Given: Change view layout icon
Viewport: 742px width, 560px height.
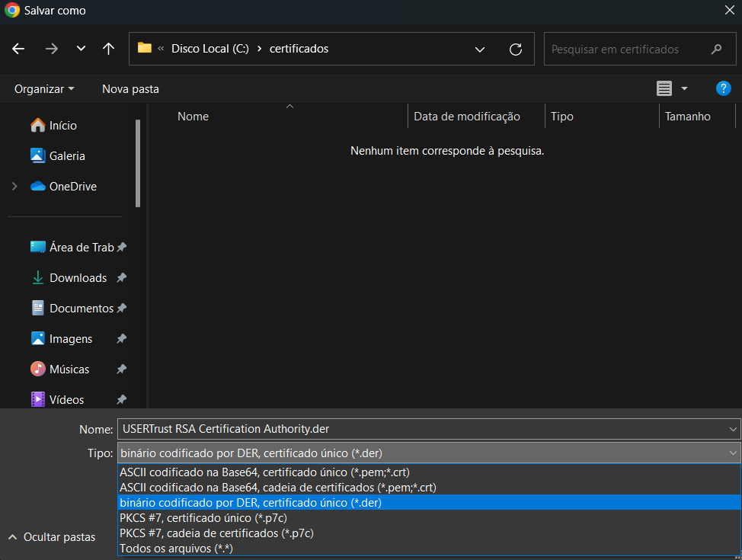Looking at the screenshot, I should pos(664,88).
